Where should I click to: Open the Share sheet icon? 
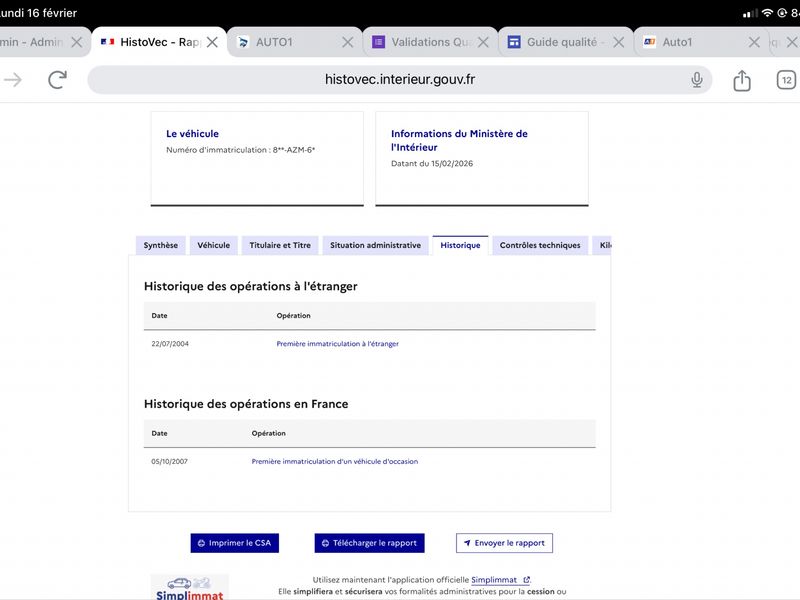click(742, 80)
